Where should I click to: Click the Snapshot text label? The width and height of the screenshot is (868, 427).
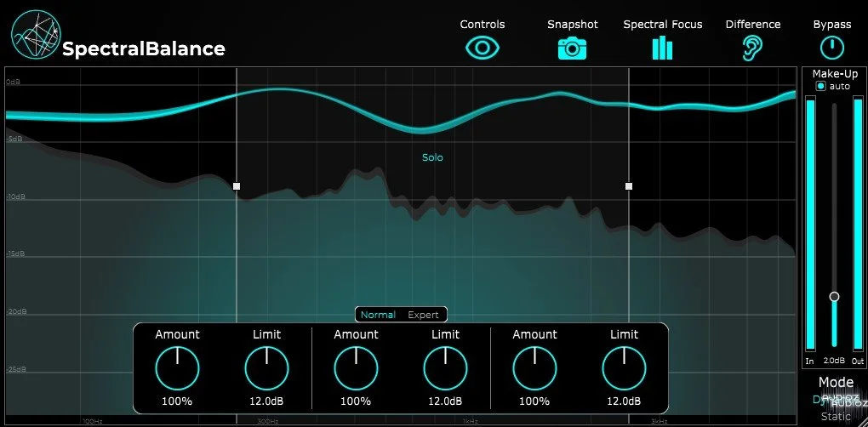point(573,25)
